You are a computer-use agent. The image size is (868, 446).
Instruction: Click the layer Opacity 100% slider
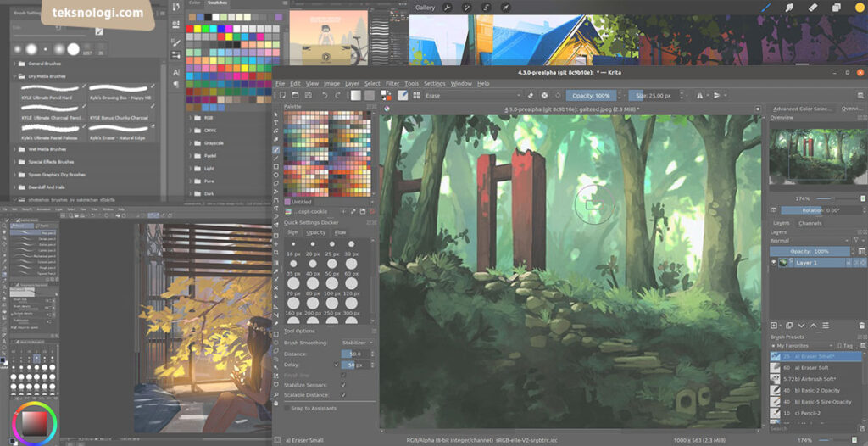pos(810,252)
